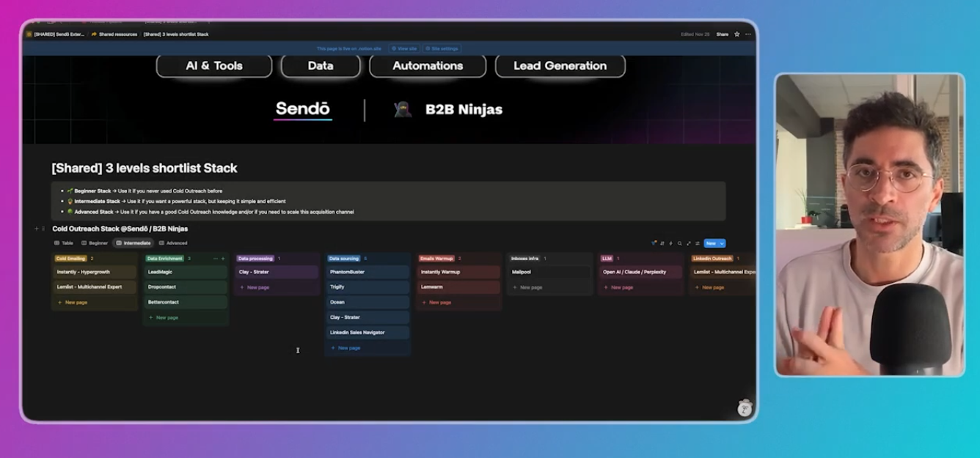Open the Lemlist - Multichannel Expert card under Cold Emailing

coord(95,287)
